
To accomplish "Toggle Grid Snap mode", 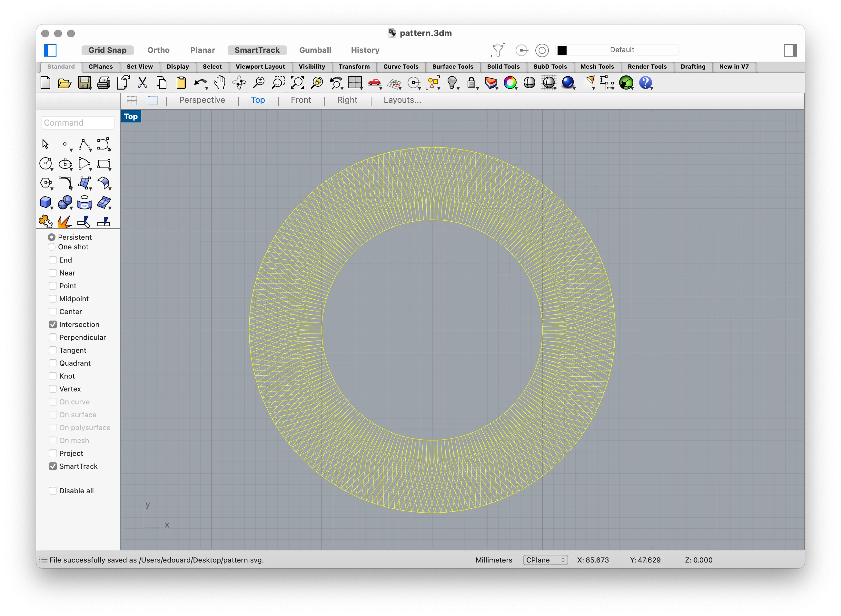I will (107, 50).
